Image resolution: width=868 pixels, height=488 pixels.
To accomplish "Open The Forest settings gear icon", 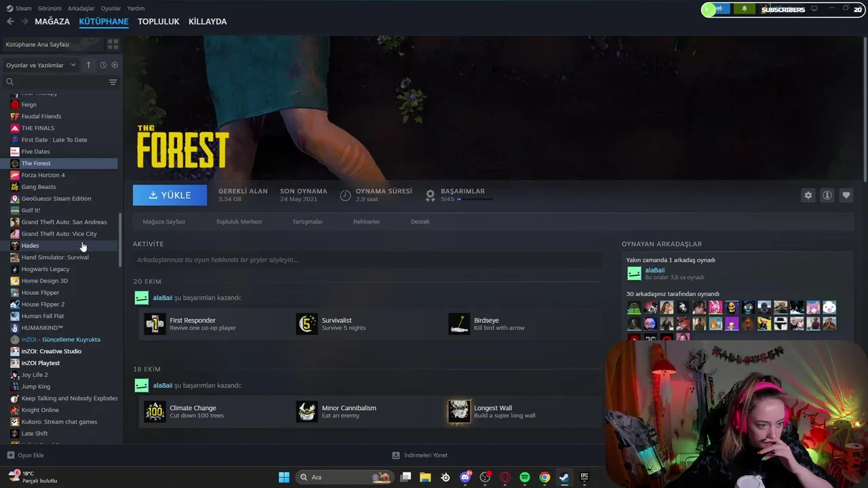I will pos(808,195).
